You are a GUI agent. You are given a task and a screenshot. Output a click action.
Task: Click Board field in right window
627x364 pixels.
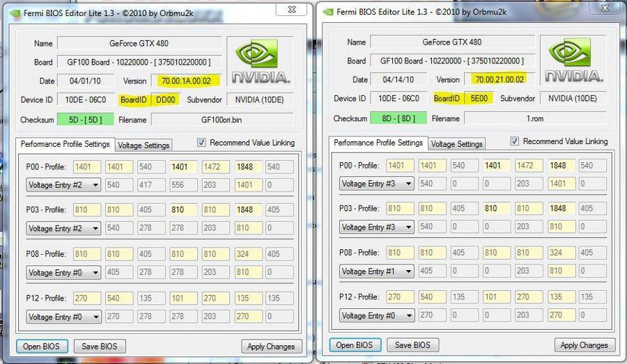pyautogui.click(x=452, y=61)
